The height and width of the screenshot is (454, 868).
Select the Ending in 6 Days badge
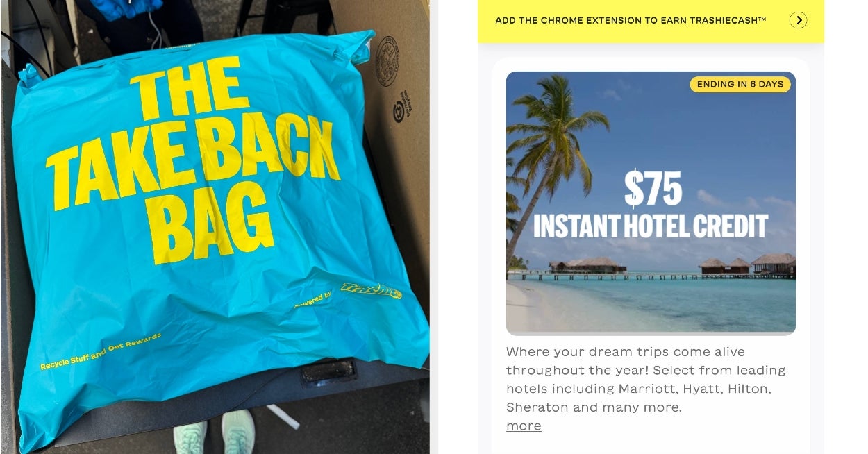[740, 84]
